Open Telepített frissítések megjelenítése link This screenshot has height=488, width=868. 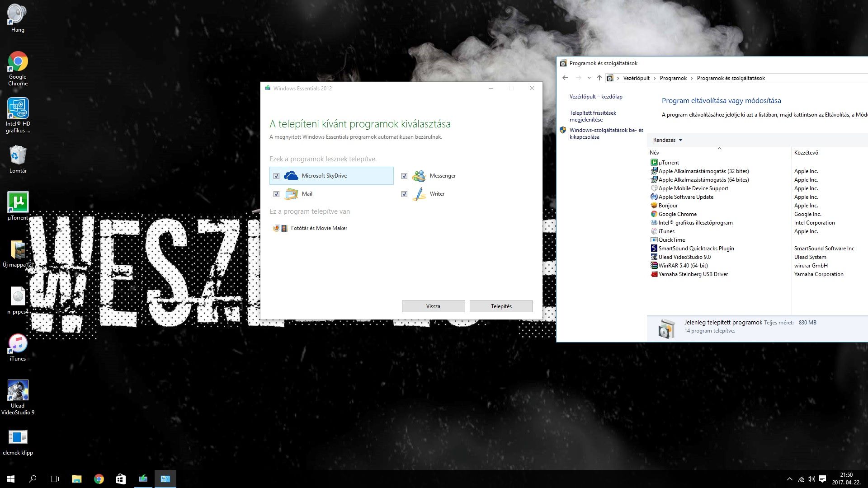(593, 117)
